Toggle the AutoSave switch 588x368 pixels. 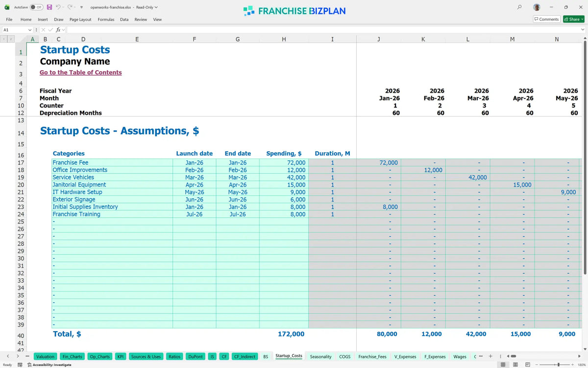coord(36,7)
